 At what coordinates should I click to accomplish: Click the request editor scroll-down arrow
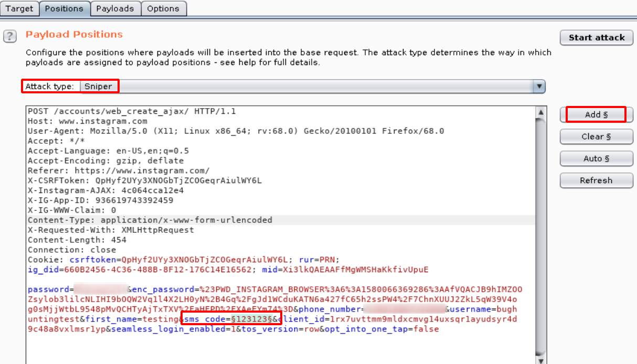point(541,360)
